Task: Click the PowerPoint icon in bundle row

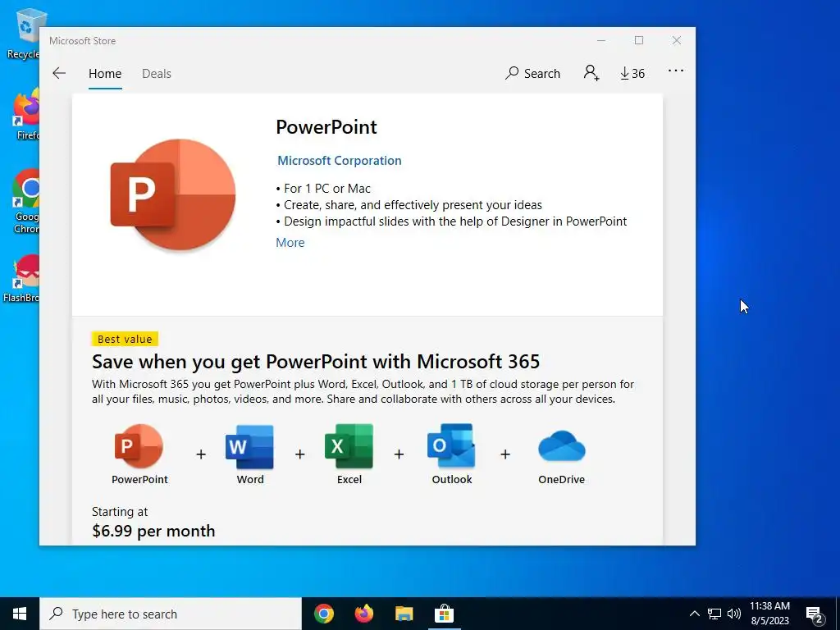Action: point(139,445)
